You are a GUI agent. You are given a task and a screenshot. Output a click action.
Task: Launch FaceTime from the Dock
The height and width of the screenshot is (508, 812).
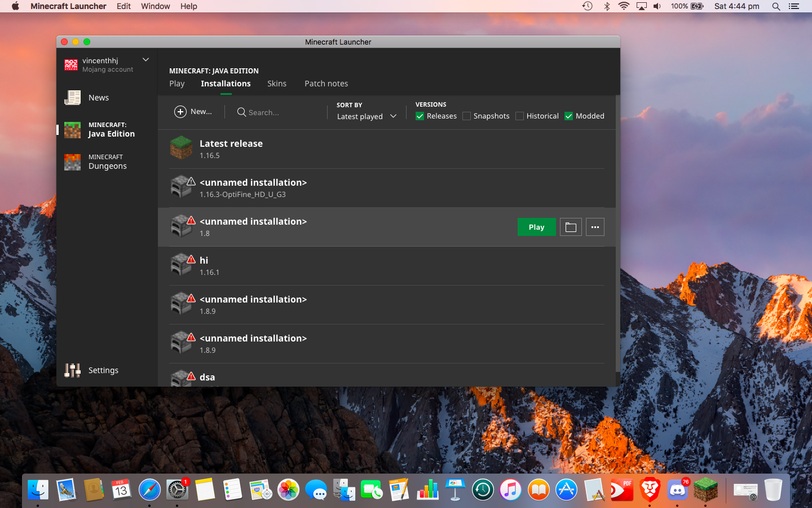(372, 489)
